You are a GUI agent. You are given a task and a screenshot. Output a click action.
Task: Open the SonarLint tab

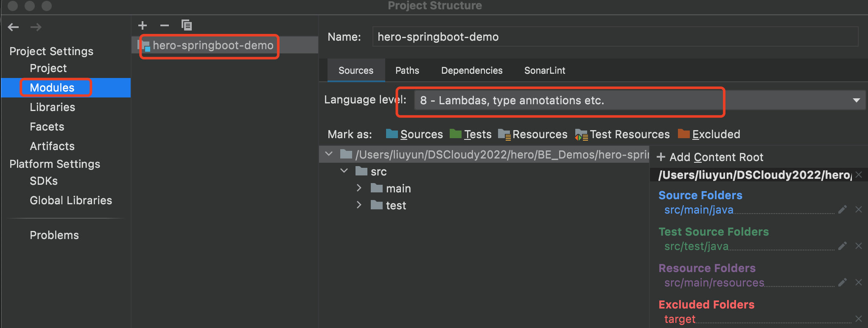pos(545,70)
